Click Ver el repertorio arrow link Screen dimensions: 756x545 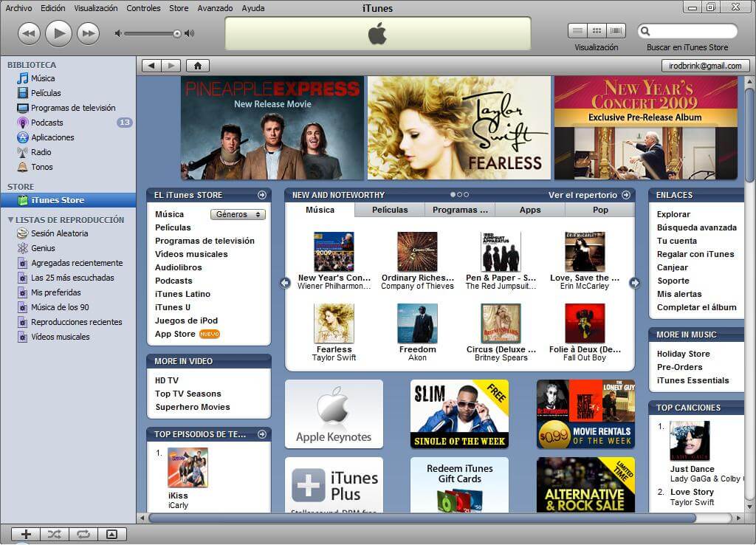pyautogui.click(x=626, y=195)
